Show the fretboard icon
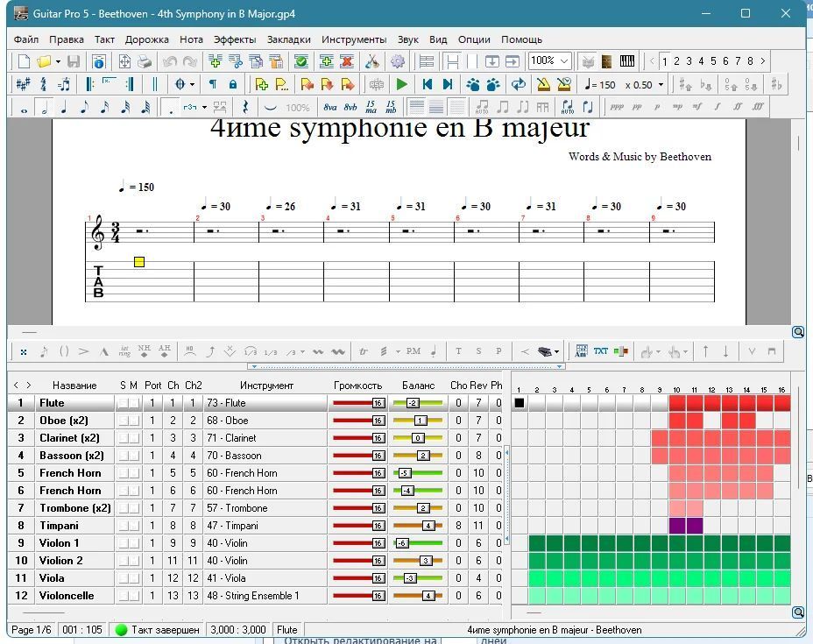The height and width of the screenshot is (644, 813). coord(606,61)
